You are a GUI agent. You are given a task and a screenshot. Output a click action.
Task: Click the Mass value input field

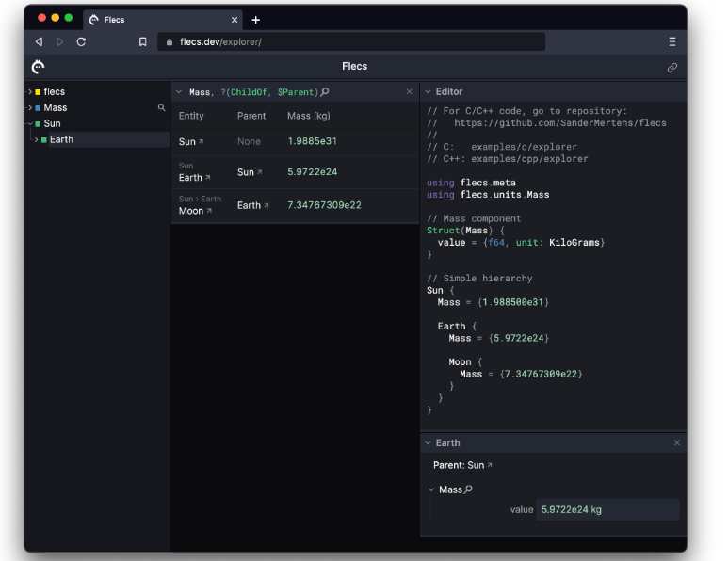[607, 509]
